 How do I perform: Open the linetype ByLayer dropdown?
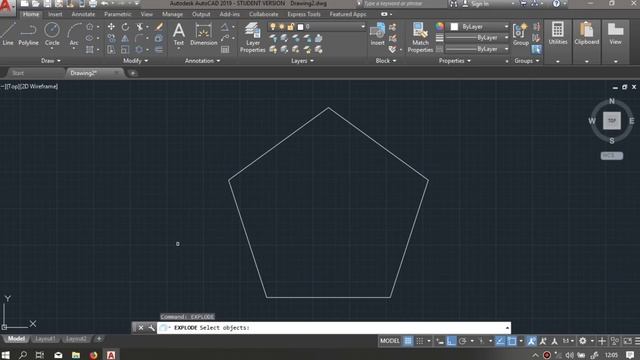(477, 49)
